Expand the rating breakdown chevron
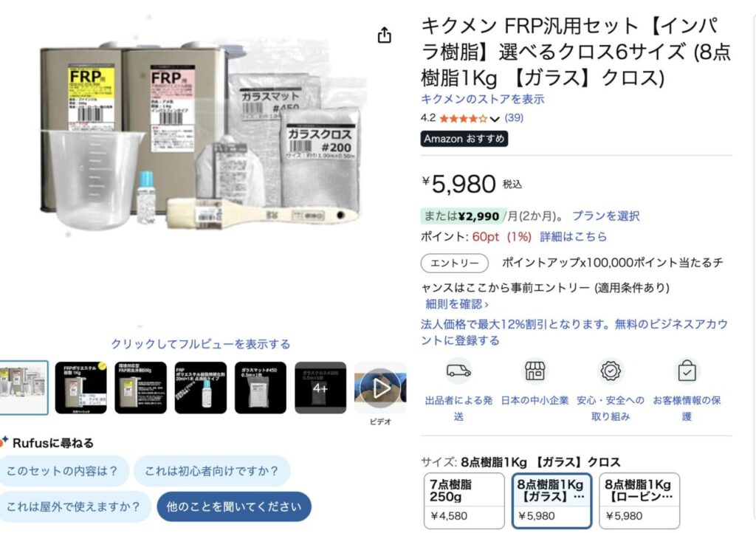 (x=495, y=119)
